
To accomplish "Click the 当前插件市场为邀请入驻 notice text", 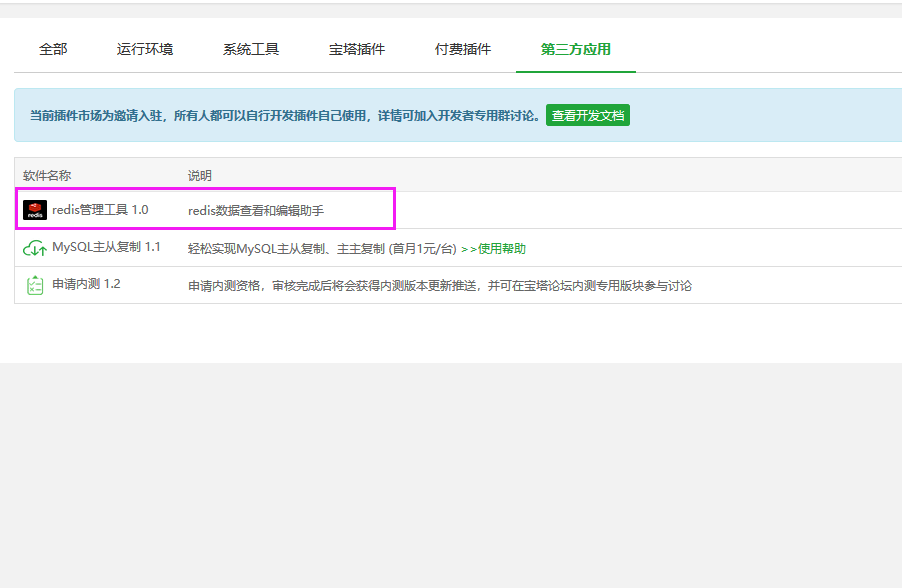I will pos(285,116).
